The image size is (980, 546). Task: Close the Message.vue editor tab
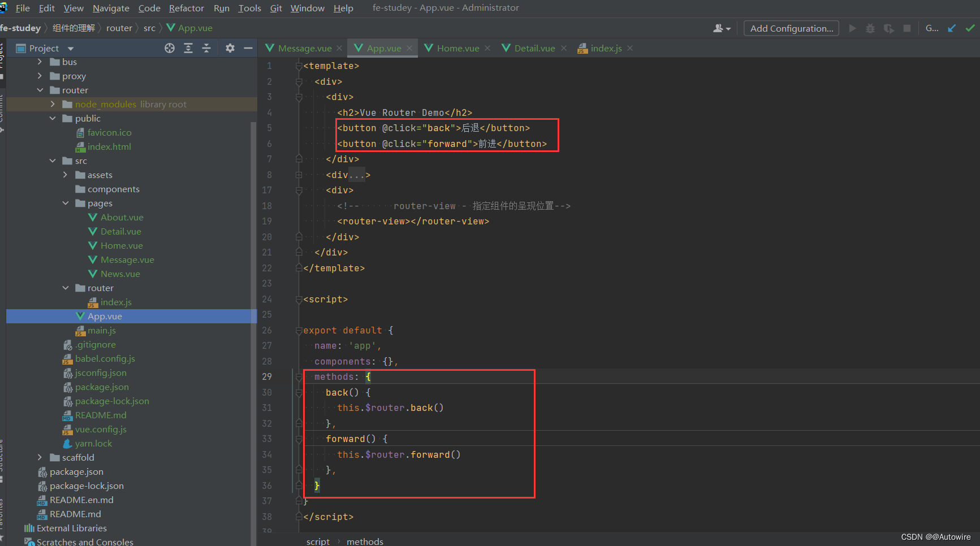pos(339,49)
